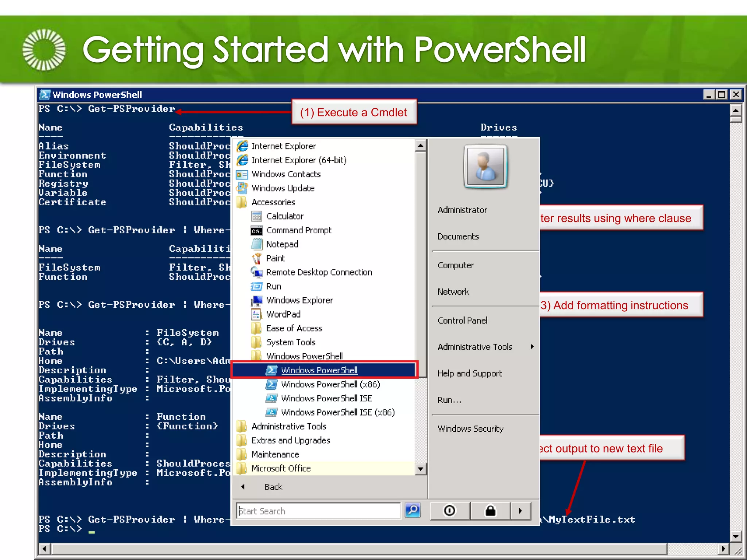747x560 pixels.
Task: Open Control Panel from Start menu
Action: pyautogui.click(x=462, y=320)
